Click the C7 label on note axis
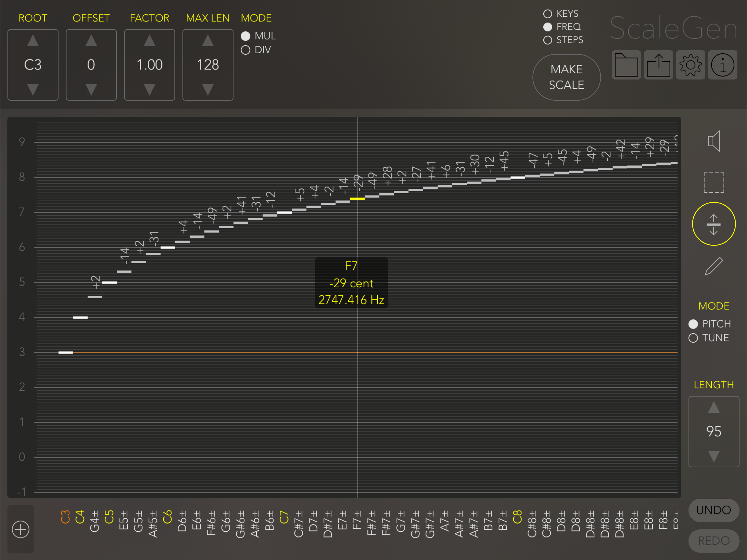 [284, 517]
